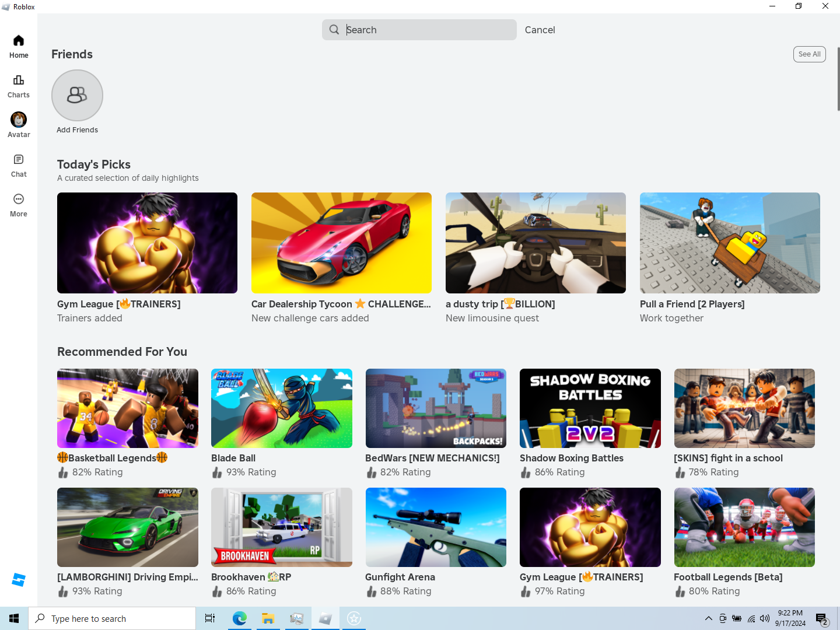
Task: Click the Roblox Studio logo icon in sidebar
Action: (19, 580)
